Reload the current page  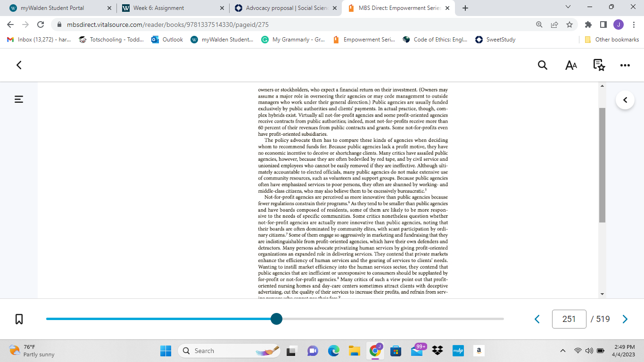pyautogui.click(x=41, y=25)
